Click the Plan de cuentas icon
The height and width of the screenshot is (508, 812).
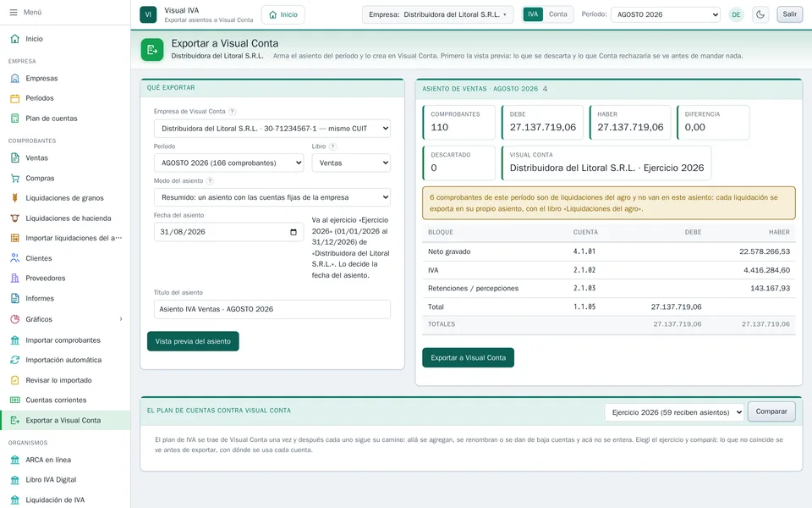15,119
